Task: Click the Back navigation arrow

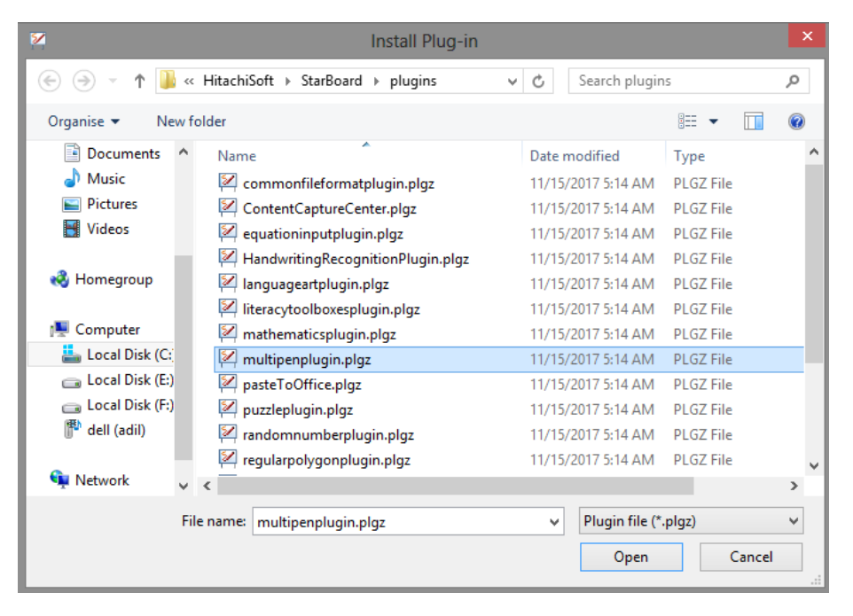Action: 50,81
